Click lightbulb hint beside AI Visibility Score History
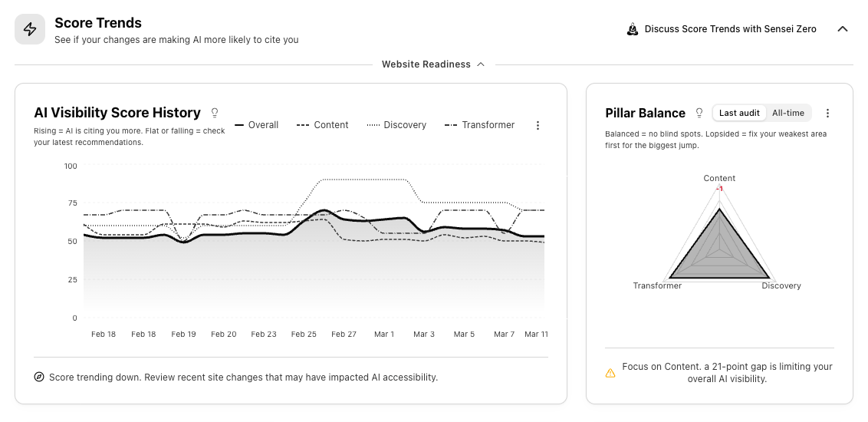Image resolution: width=868 pixels, height=422 pixels. pos(215,113)
